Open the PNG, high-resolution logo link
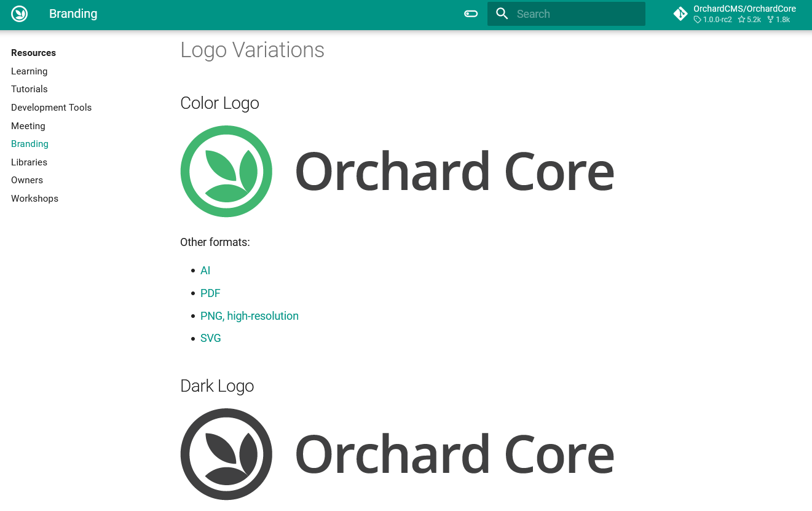The width and height of the screenshot is (812, 511). [x=250, y=316]
